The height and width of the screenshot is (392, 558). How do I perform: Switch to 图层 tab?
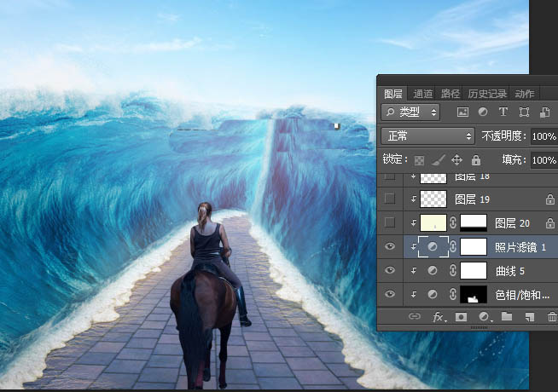click(x=392, y=94)
